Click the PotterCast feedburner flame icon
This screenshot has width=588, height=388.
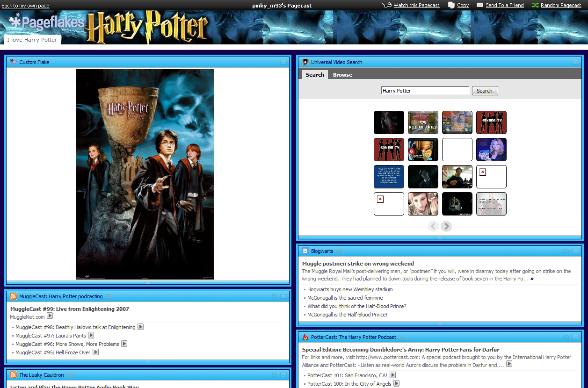point(305,337)
